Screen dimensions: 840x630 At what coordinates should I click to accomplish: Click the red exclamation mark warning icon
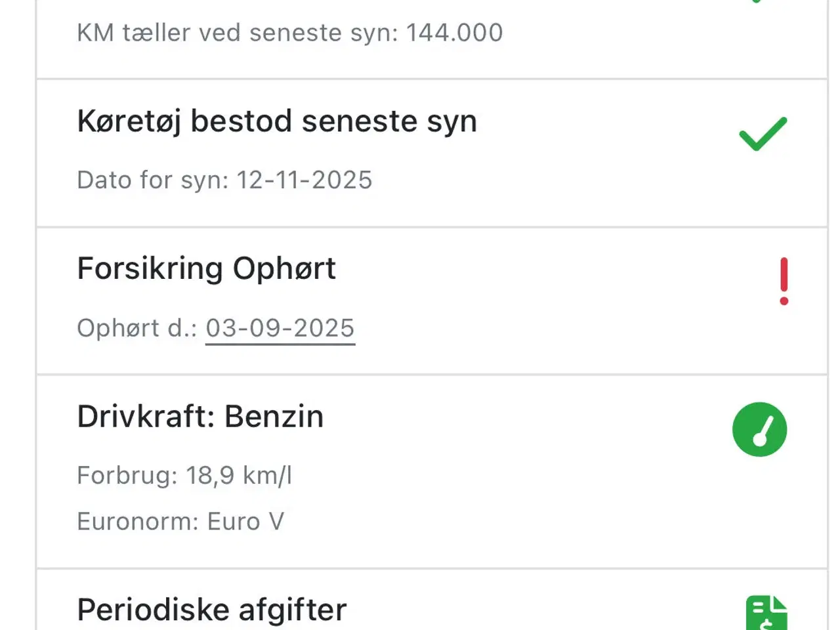click(x=784, y=282)
